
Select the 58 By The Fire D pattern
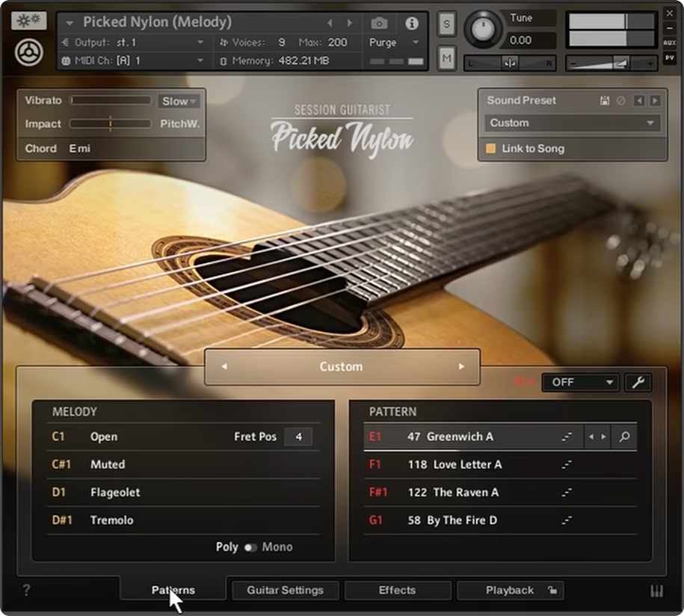pos(500,520)
